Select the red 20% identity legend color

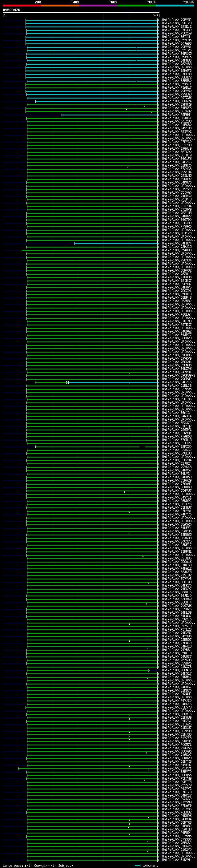coord(22,6)
